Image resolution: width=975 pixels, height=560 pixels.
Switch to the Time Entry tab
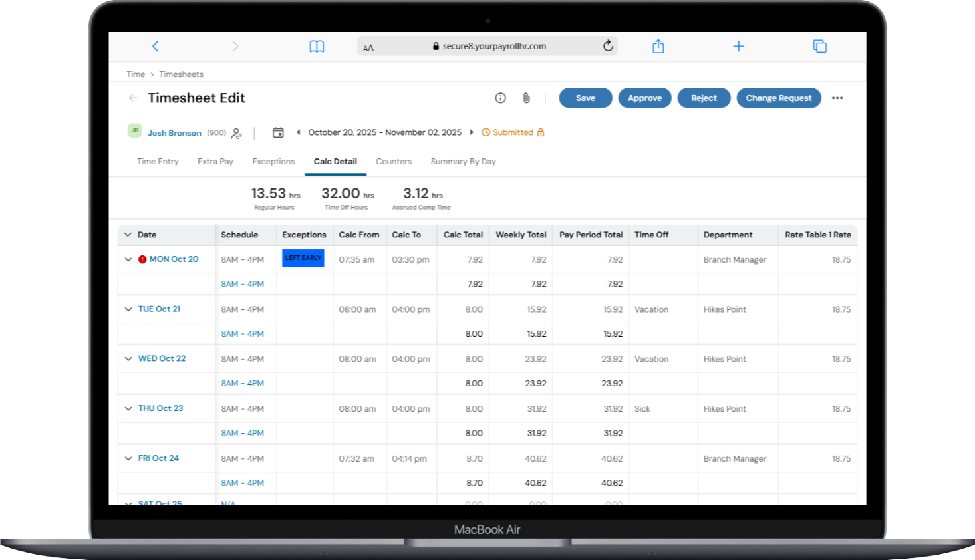(x=157, y=161)
